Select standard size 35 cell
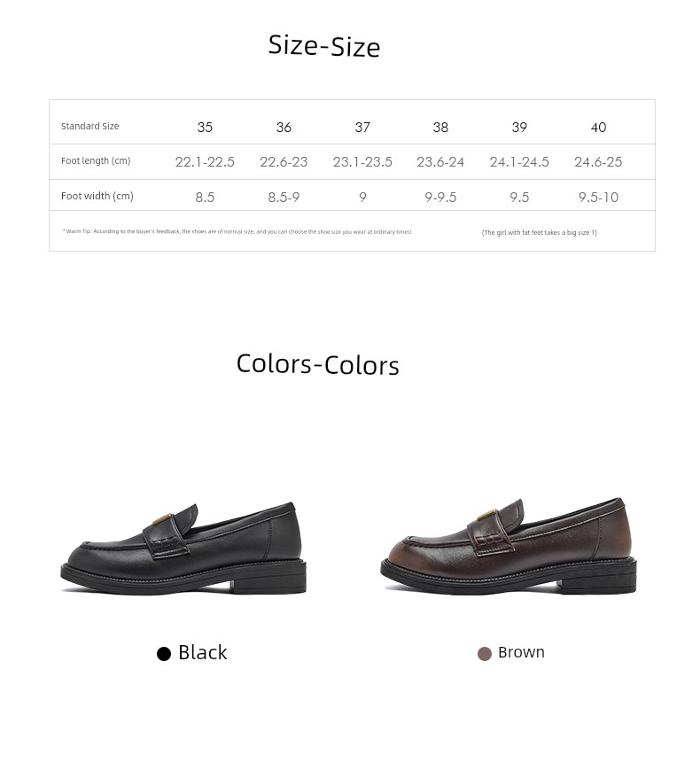This screenshot has height=778, width=700. tap(205, 127)
